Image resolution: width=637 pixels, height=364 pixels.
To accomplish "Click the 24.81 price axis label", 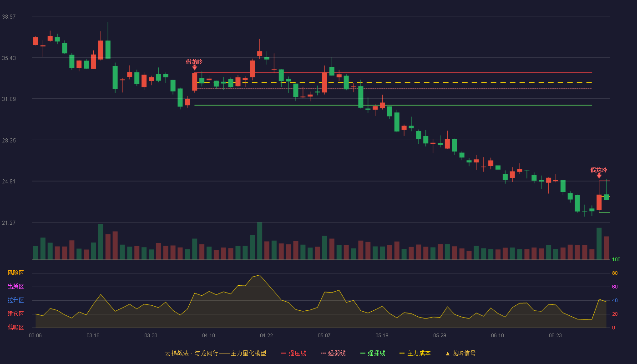I will (x=9, y=182).
